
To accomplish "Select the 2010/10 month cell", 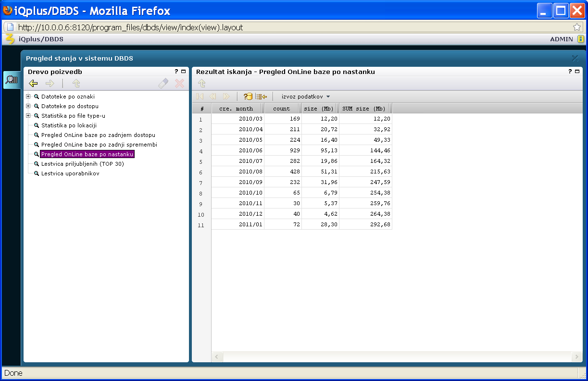I will point(238,193).
